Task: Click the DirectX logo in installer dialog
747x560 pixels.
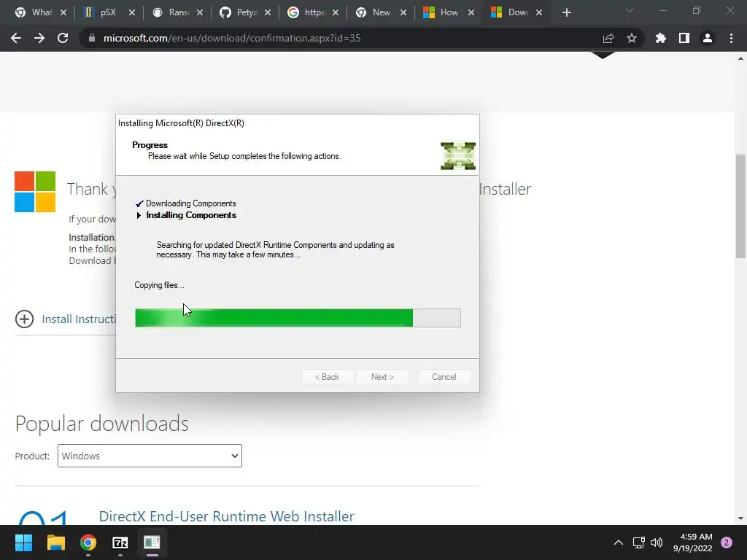Action: [458, 156]
